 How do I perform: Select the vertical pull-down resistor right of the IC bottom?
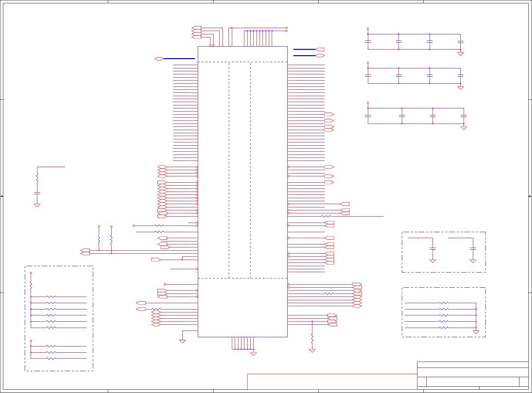coord(312,339)
